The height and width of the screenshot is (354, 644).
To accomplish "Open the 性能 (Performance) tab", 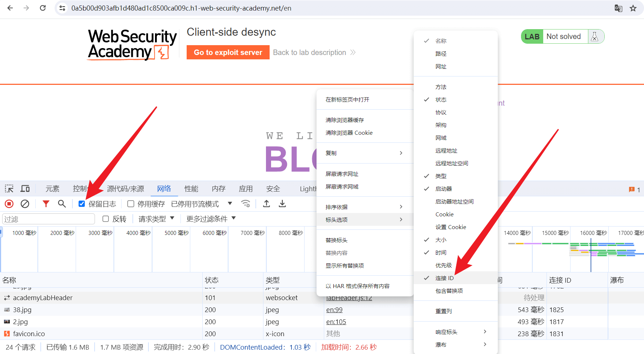I will pyautogui.click(x=191, y=189).
